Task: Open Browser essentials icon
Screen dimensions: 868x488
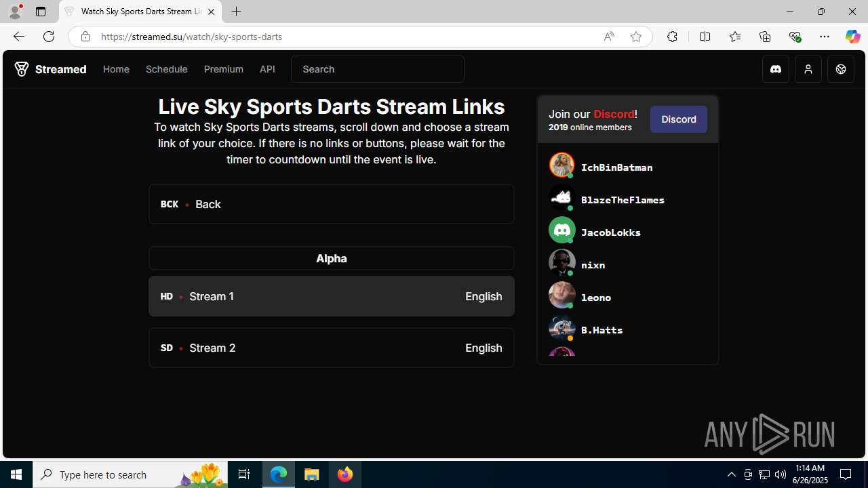Action: point(795,37)
